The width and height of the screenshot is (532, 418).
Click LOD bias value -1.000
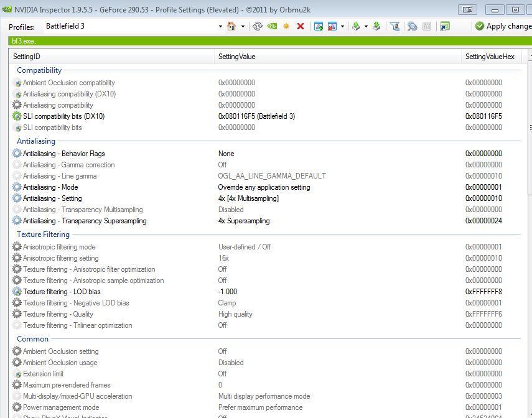pyautogui.click(x=228, y=292)
